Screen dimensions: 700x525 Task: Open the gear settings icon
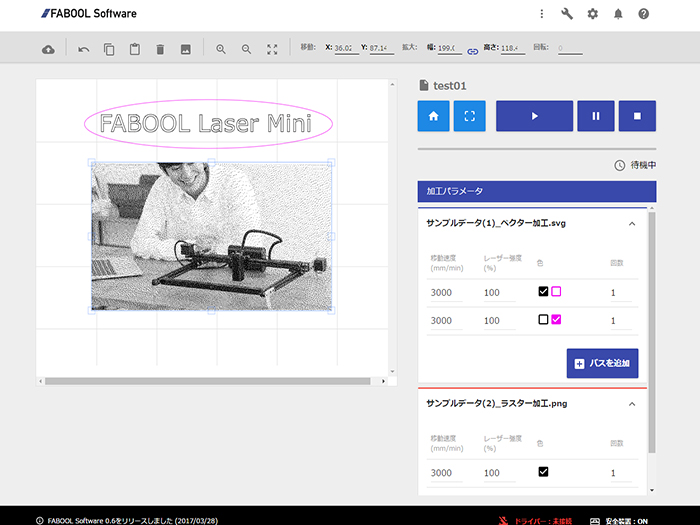point(592,14)
